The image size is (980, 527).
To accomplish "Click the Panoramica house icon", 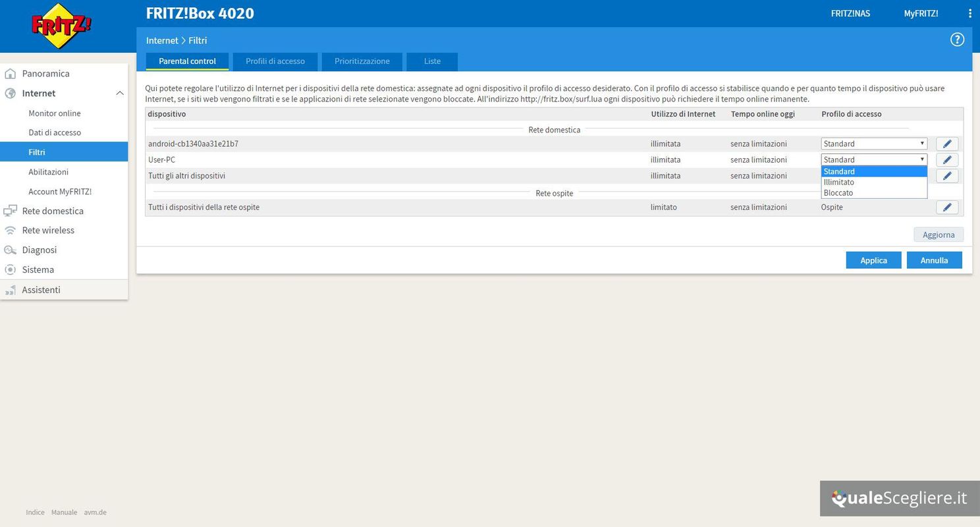I will 10,74.
